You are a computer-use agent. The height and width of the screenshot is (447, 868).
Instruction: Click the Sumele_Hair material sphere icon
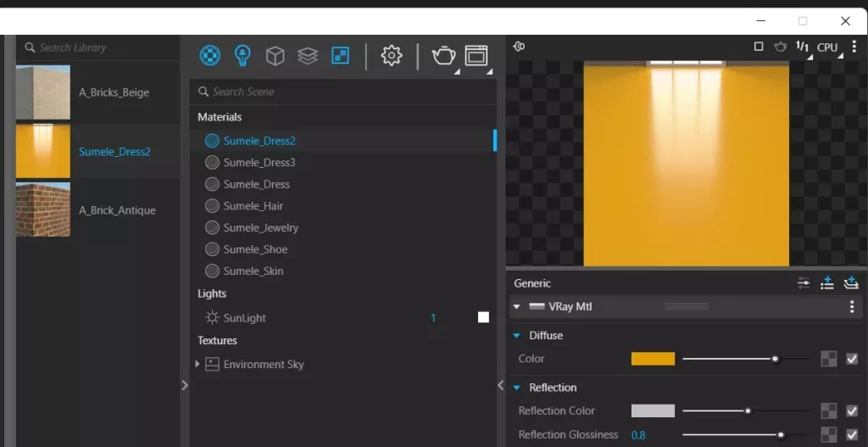[212, 206]
